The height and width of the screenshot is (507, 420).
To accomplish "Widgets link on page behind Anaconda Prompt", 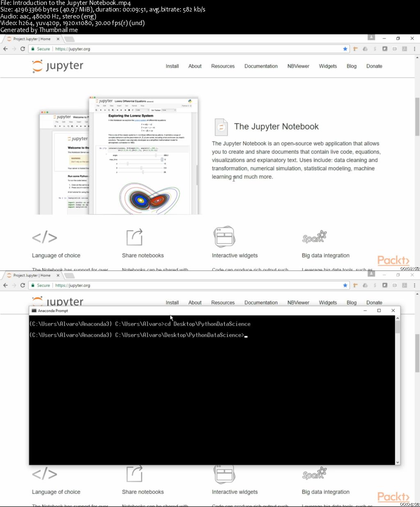I will [328, 303].
